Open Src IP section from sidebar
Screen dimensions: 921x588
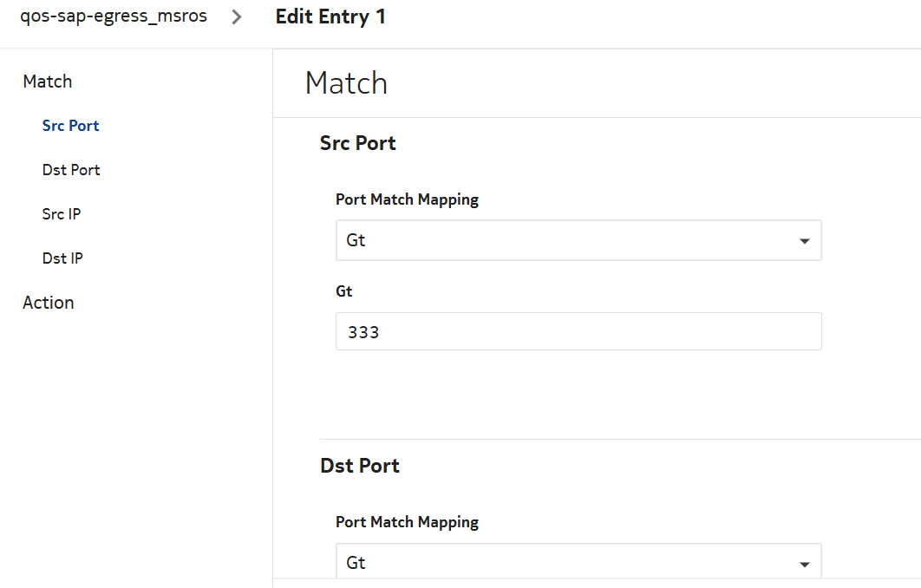tap(62, 214)
